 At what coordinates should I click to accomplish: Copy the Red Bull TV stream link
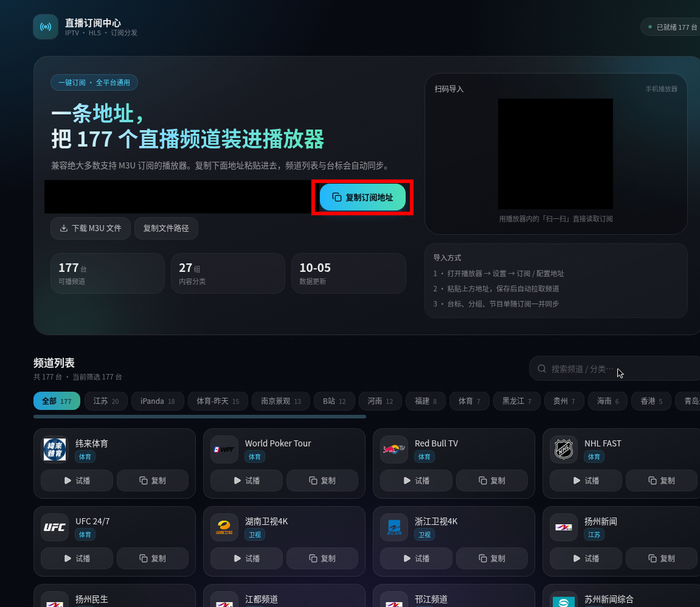492,480
